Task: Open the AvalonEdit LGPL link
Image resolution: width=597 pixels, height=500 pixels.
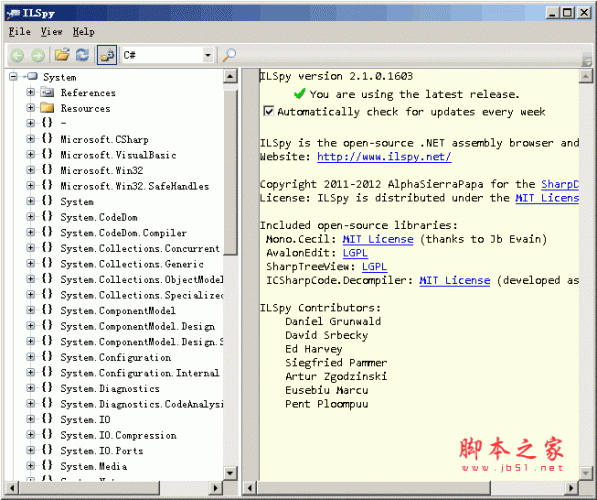Action: pyautogui.click(x=355, y=253)
